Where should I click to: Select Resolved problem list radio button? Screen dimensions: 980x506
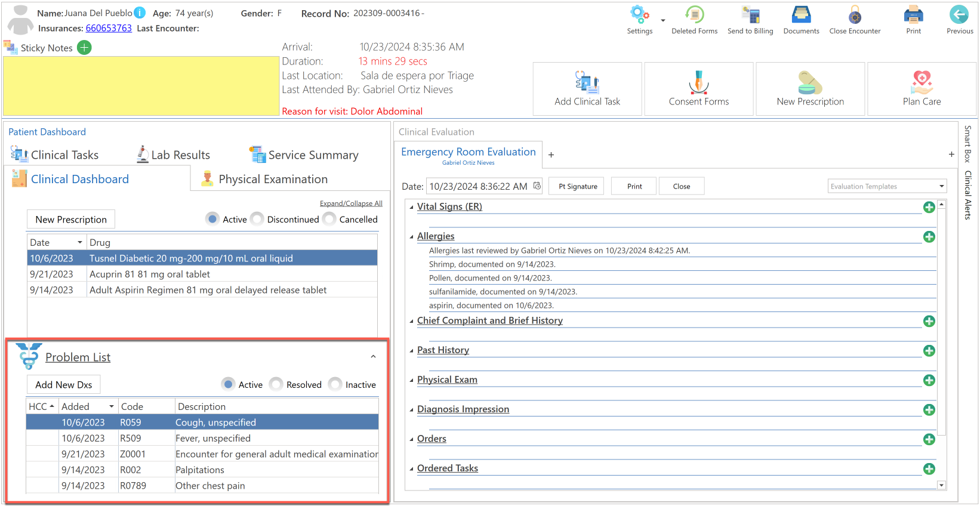click(276, 384)
